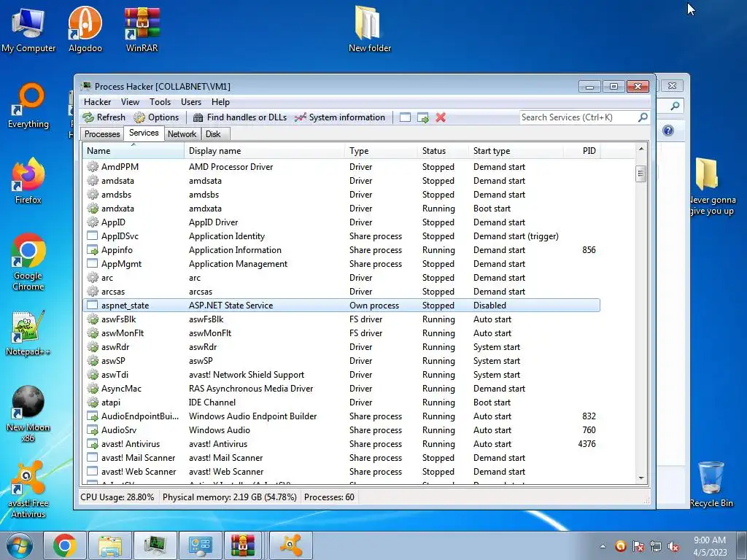This screenshot has height=560, width=747.
Task: Click the AudioSrv service icon
Action: (x=93, y=430)
